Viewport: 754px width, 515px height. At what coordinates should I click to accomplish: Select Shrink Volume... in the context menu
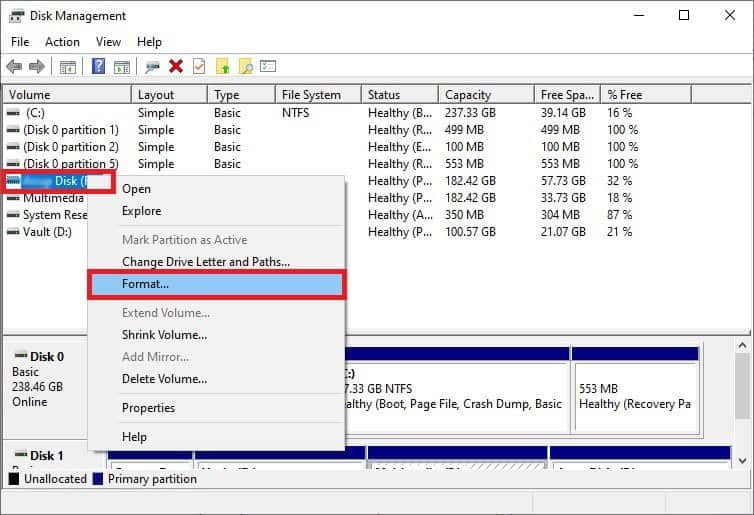coord(216,335)
